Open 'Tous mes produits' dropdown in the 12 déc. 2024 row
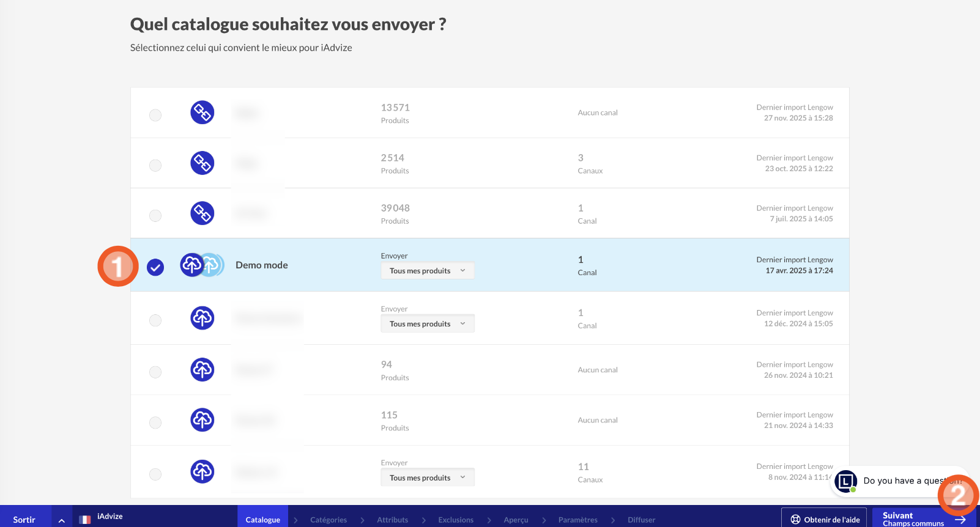This screenshot has width=980, height=527. pos(427,324)
